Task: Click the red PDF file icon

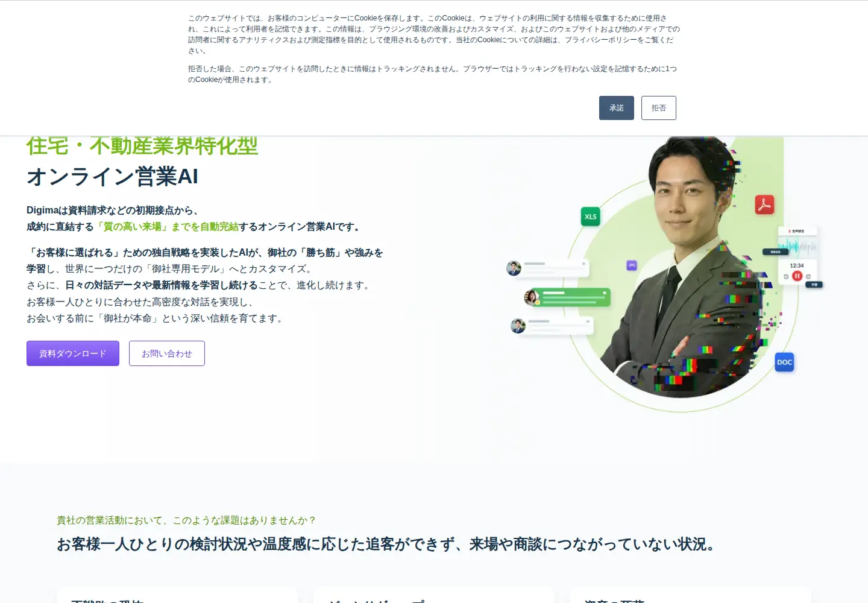Action: [764, 204]
